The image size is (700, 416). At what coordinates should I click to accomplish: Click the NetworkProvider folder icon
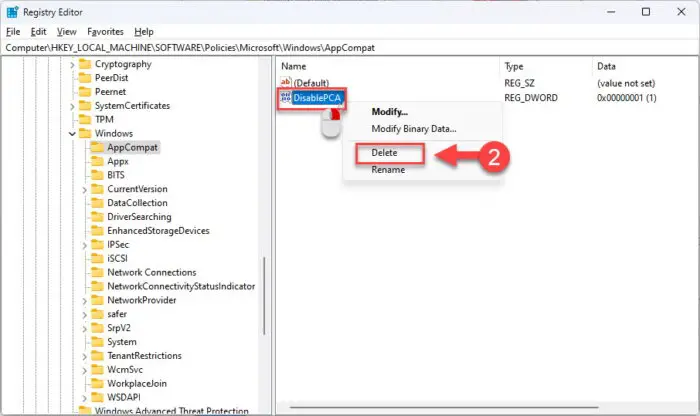tap(97, 300)
